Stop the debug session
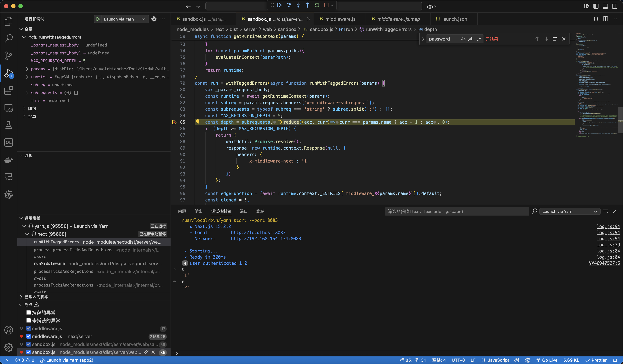 click(x=326, y=5)
